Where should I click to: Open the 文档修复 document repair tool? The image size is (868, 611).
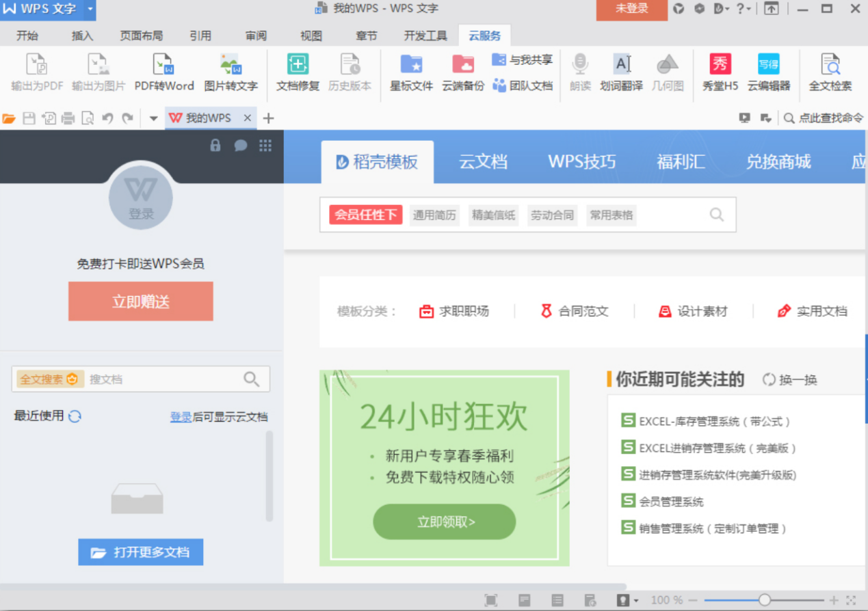[x=296, y=73]
